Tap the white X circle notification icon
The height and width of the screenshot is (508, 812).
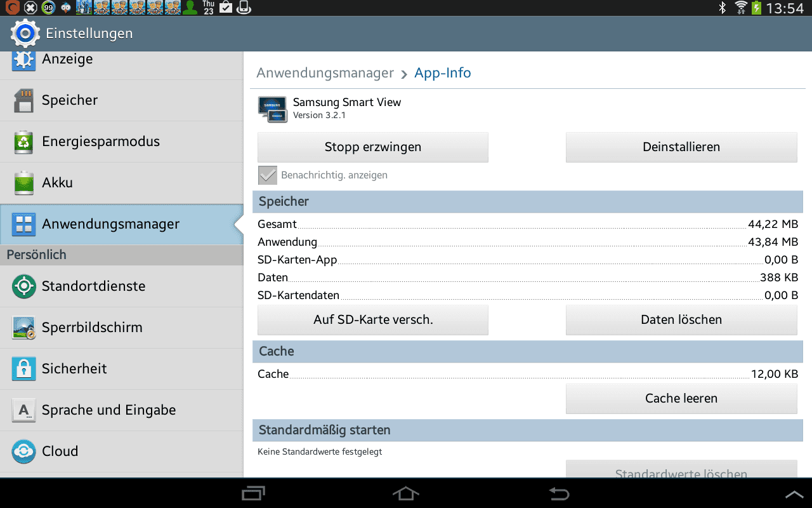pyautogui.click(x=30, y=8)
